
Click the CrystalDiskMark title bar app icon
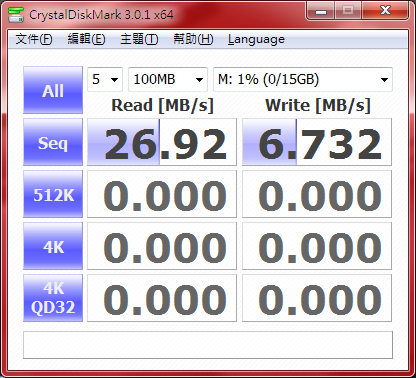click(16, 15)
